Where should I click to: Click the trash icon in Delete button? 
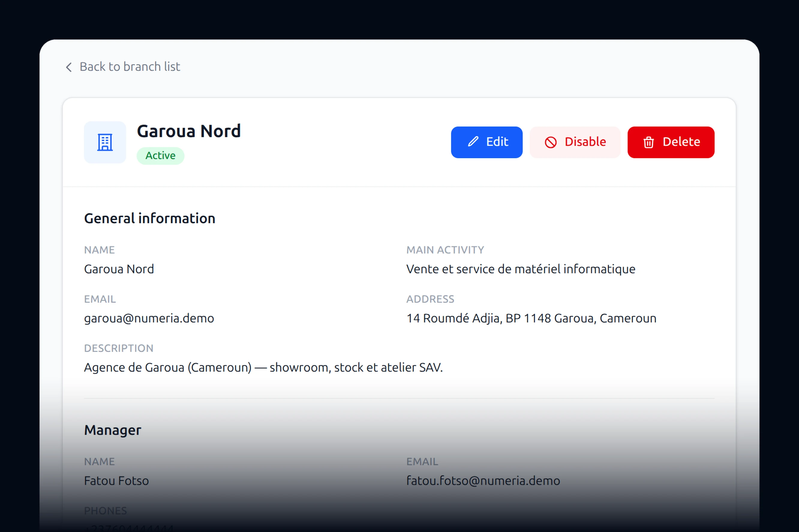click(x=648, y=142)
